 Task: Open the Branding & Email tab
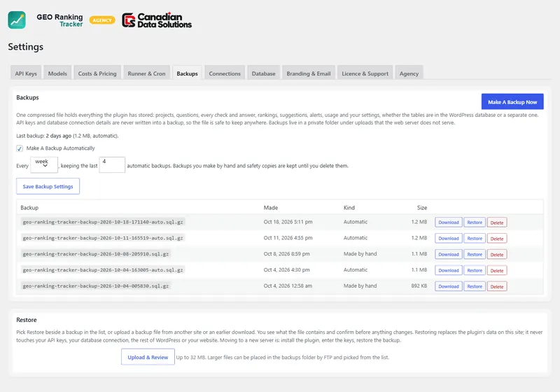(x=309, y=73)
